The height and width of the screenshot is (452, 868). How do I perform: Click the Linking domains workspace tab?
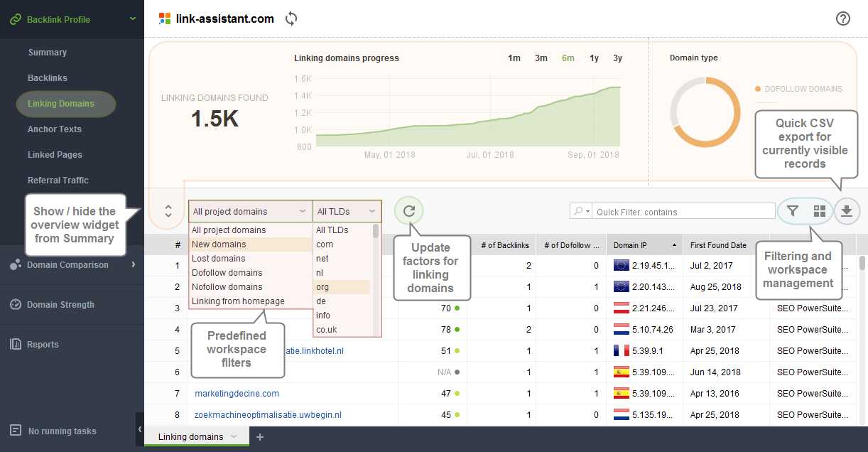point(197,437)
